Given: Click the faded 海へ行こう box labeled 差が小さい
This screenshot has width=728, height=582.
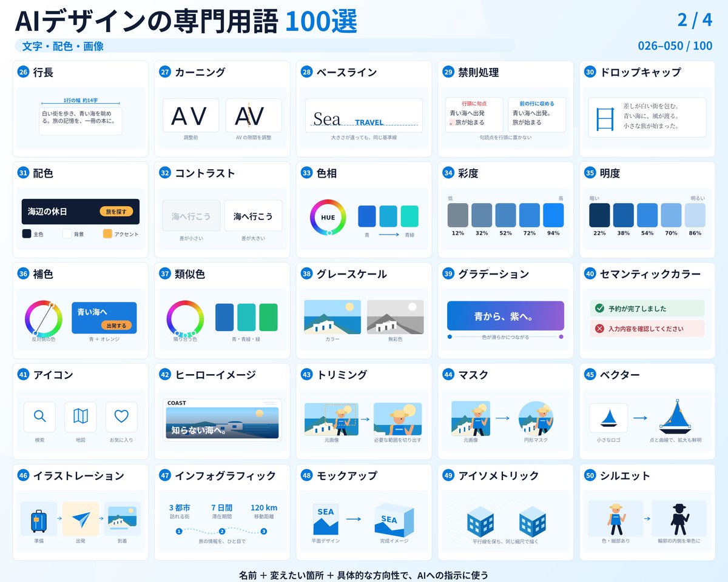Looking at the screenshot, I should [x=191, y=216].
